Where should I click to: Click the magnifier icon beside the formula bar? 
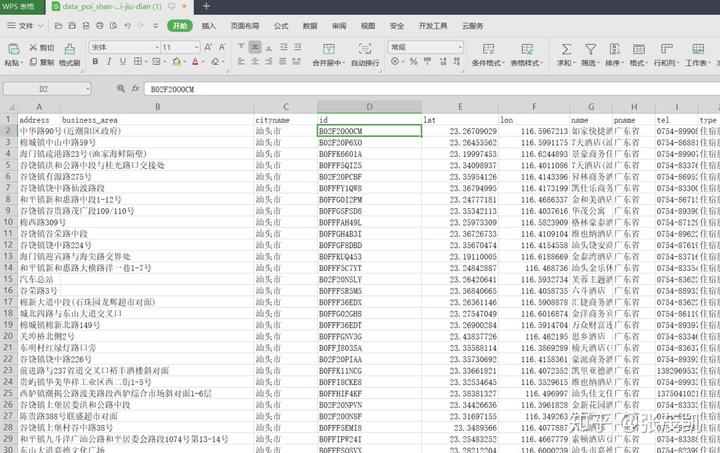pyautogui.click(x=121, y=88)
